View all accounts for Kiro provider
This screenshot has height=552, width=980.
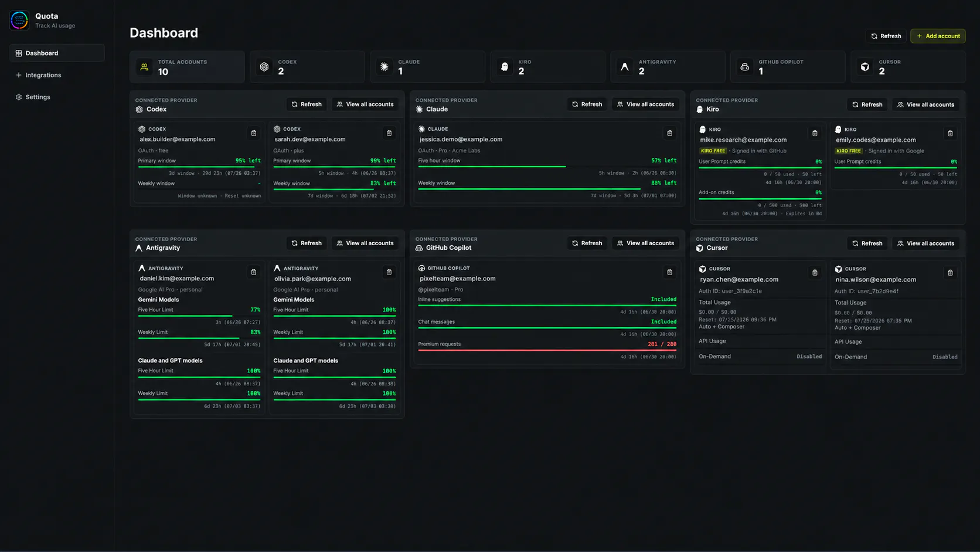(x=925, y=104)
